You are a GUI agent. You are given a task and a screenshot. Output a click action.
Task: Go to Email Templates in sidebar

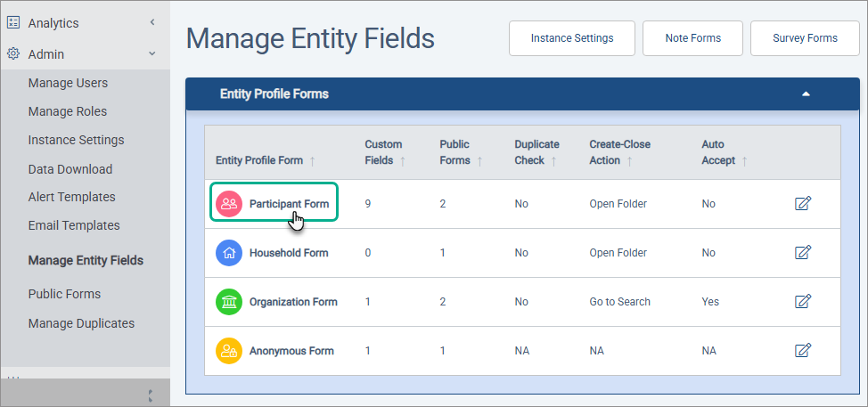click(74, 225)
